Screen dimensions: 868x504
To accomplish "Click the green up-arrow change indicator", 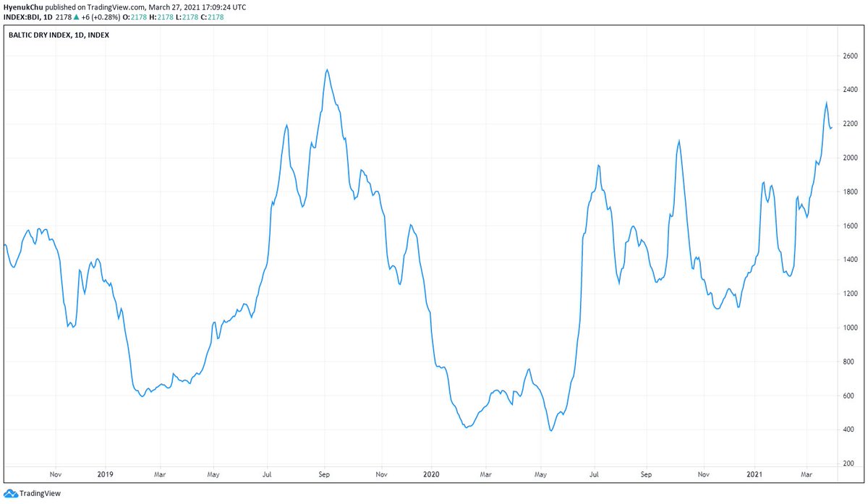I will 76,17.
